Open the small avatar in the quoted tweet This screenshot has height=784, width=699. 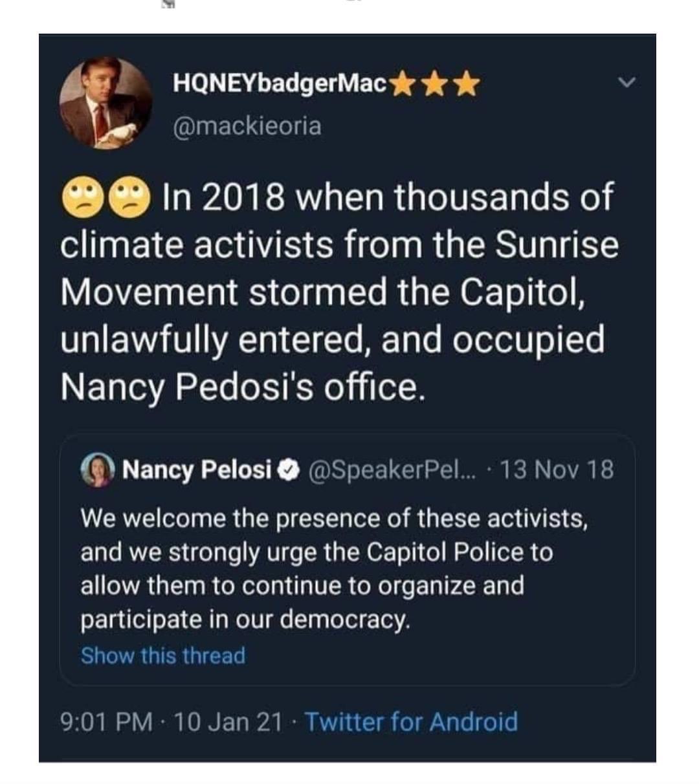pos(98,469)
